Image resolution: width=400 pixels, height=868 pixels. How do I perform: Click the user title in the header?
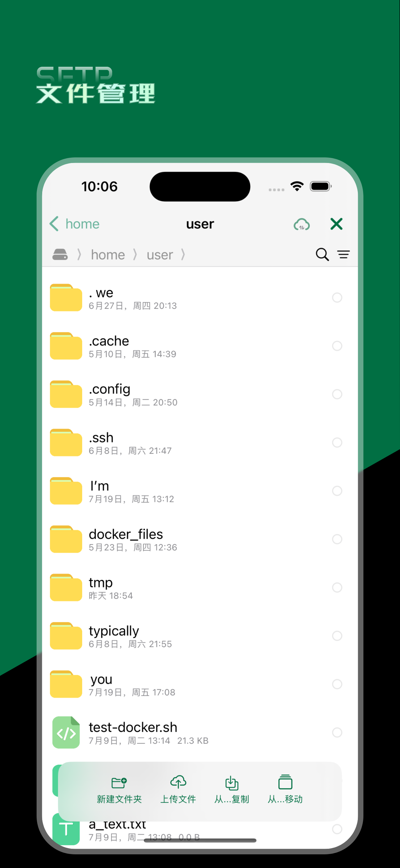[200, 224]
